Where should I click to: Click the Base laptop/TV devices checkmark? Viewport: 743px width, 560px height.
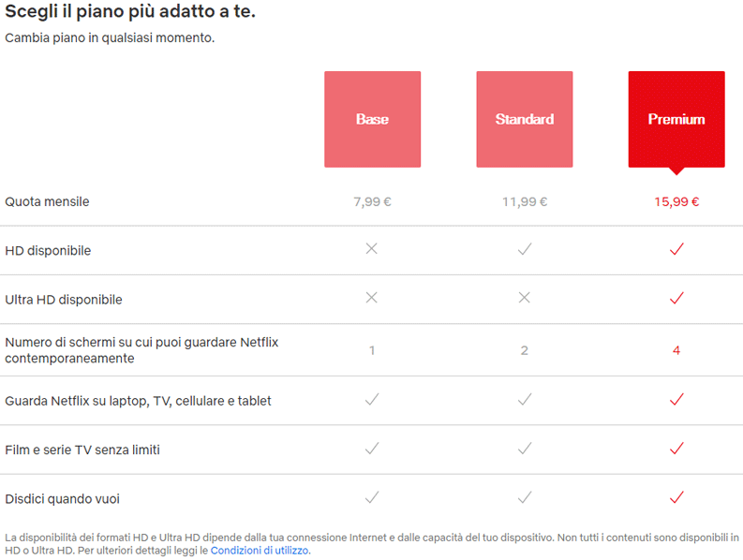click(372, 400)
